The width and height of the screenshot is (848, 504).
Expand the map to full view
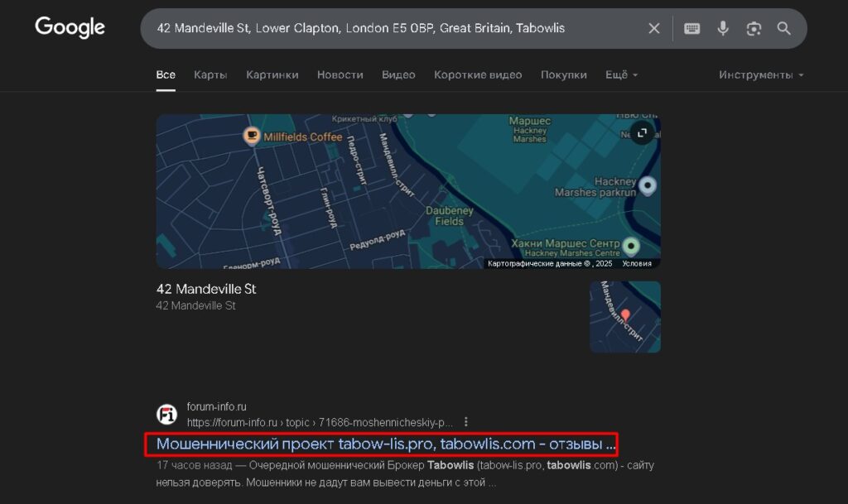(x=642, y=132)
